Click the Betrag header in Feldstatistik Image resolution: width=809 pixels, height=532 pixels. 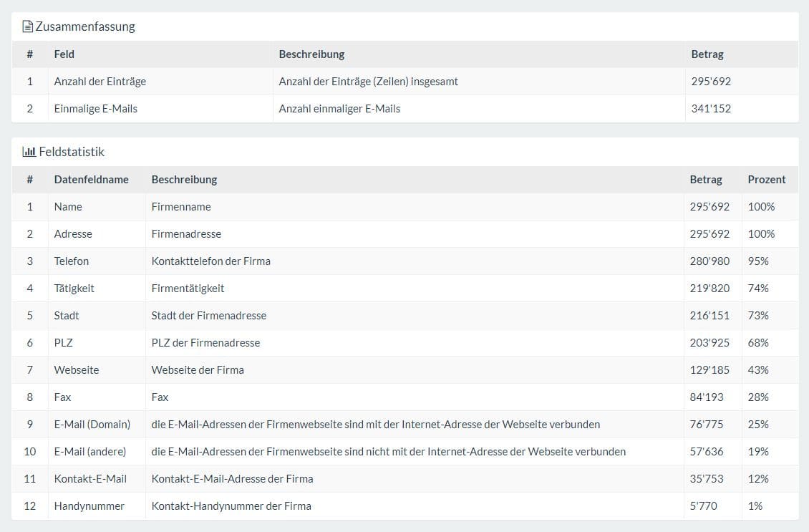pyautogui.click(x=705, y=180)
